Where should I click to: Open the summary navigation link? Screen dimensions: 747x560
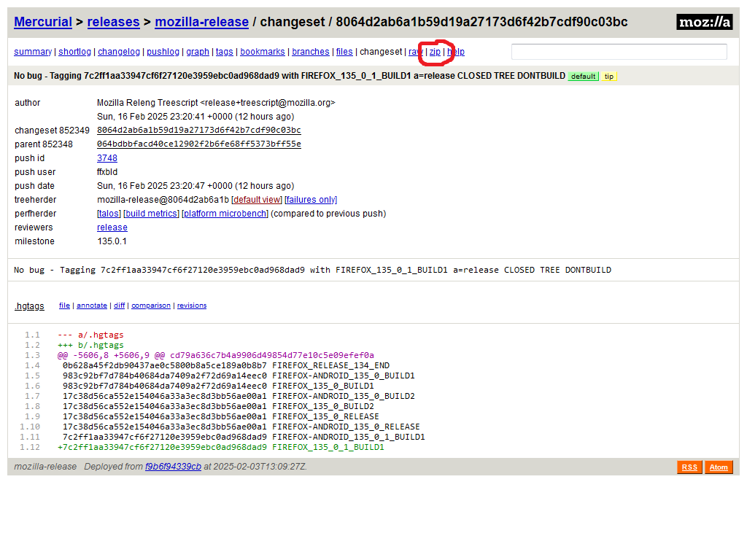pyautogui.click(x=33, y=52)
